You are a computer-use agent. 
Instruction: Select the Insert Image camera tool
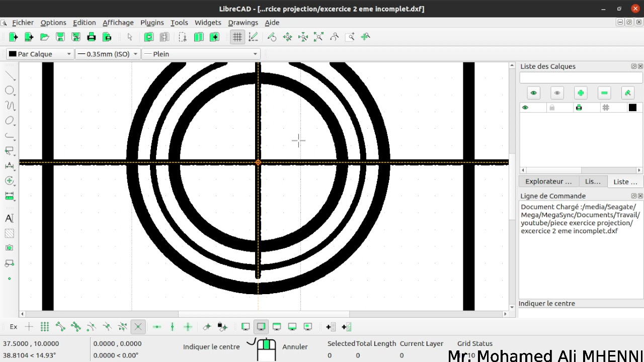[10, 248]
